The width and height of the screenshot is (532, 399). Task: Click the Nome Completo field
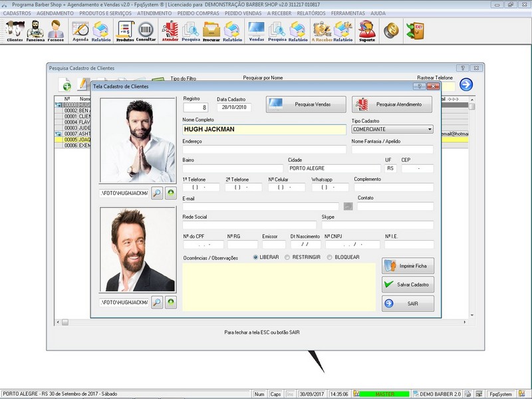point(264,130)
